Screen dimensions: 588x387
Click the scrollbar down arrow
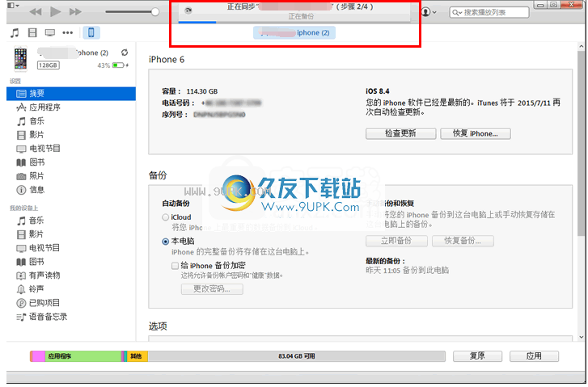(582, 337)
